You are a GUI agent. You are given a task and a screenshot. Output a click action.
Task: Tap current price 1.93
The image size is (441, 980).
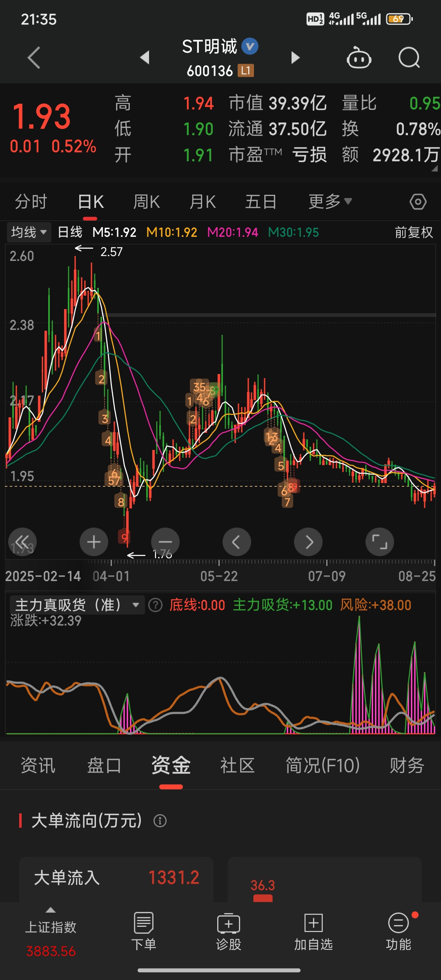click(x=42, y=117)
